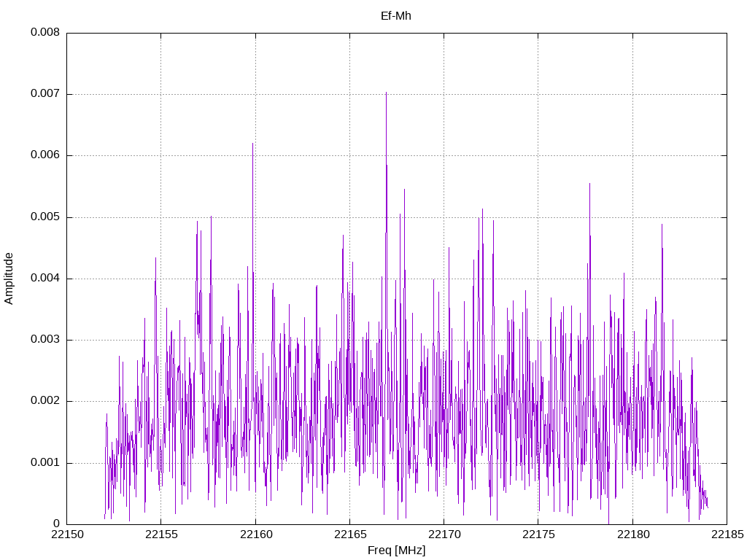The height and width of the screenshot is (560, 747).
Task: Click the 22165 x-axis tick label
Action: tap(350, 534)
